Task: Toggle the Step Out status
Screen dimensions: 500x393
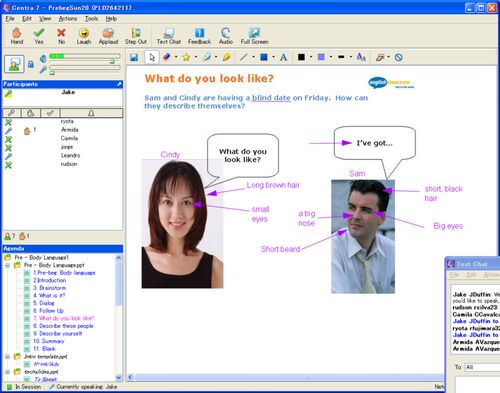Action: tap(136, 36)
